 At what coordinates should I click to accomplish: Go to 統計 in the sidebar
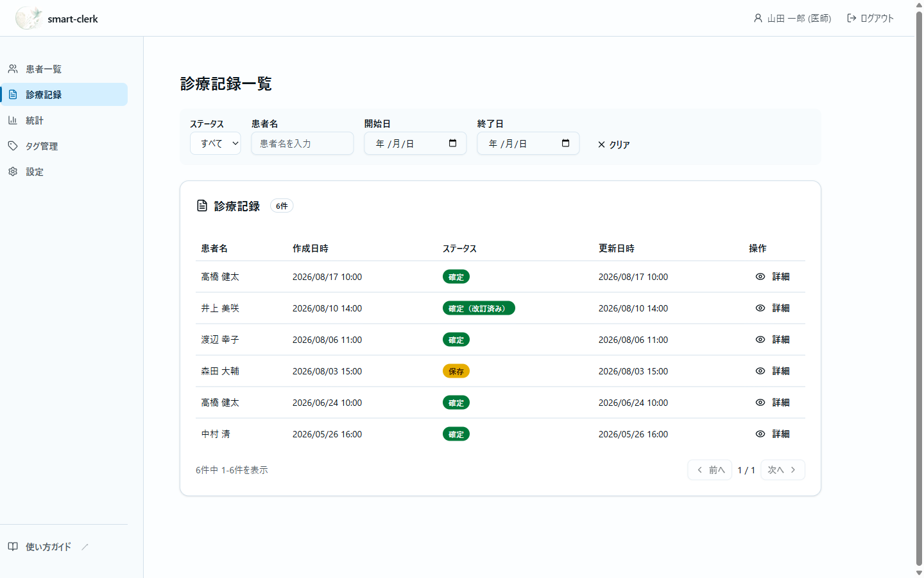[x=64, y=120]
